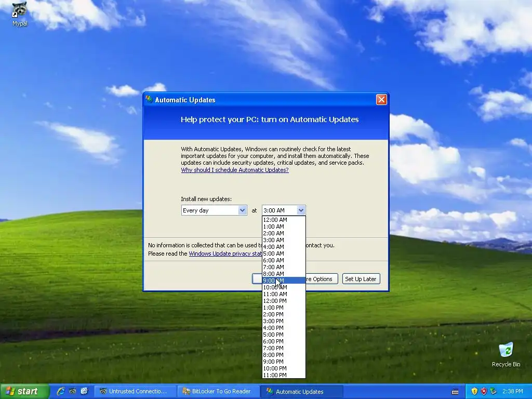Choose 11:00 AM from the time list

tap(284, 294)
